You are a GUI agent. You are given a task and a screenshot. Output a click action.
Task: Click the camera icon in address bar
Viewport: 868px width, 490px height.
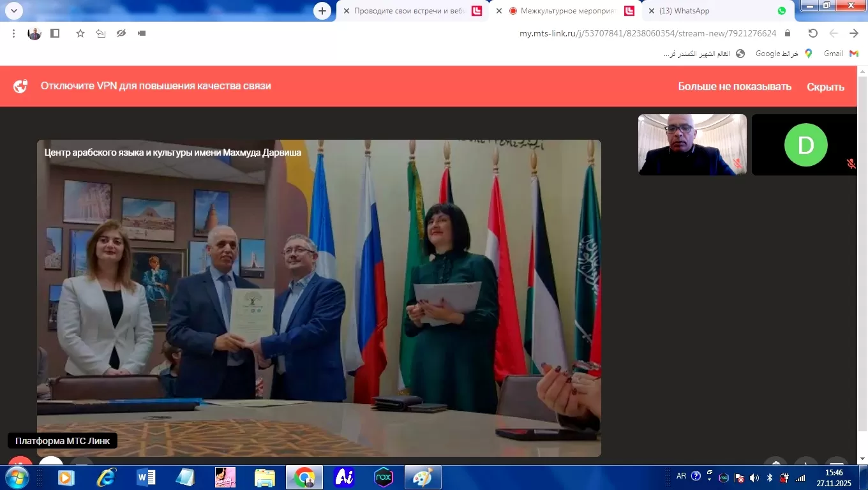pos(141,33)
